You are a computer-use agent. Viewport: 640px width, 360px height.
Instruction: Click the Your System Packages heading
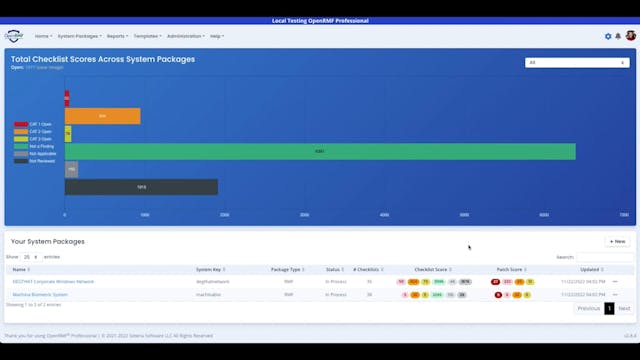48,242
